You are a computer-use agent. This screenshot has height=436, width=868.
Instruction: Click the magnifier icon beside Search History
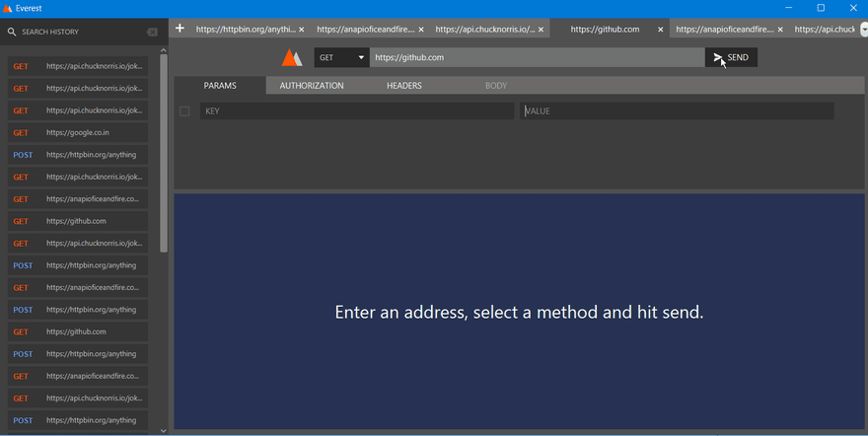pos(12,33)
